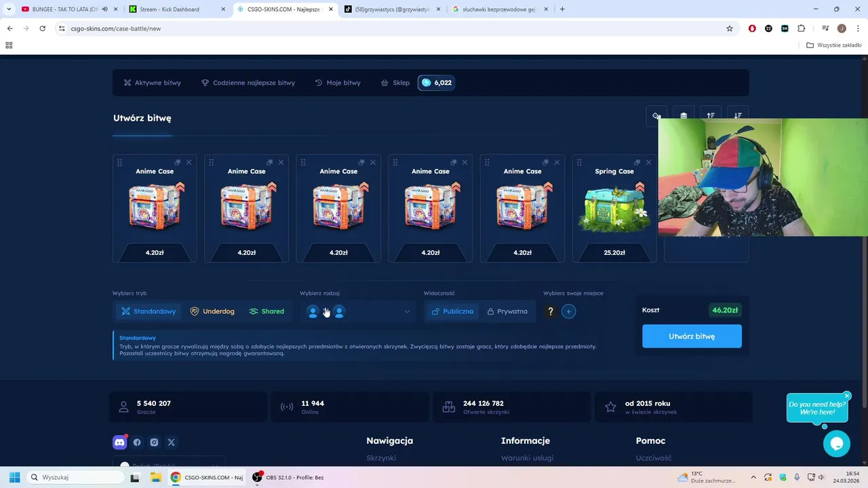Open the red ad-blocker extension icon
Viewport: 868px width, 488px height.
click(752, 28)
